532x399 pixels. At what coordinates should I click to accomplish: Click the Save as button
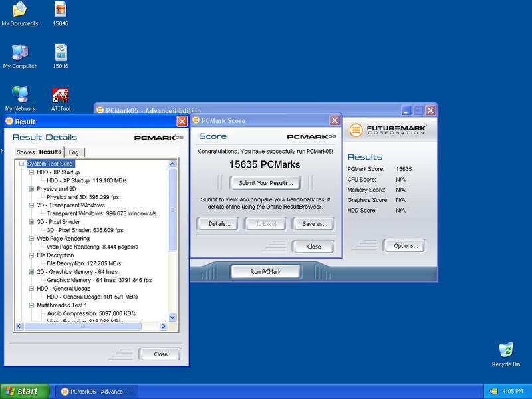(314, 224)
